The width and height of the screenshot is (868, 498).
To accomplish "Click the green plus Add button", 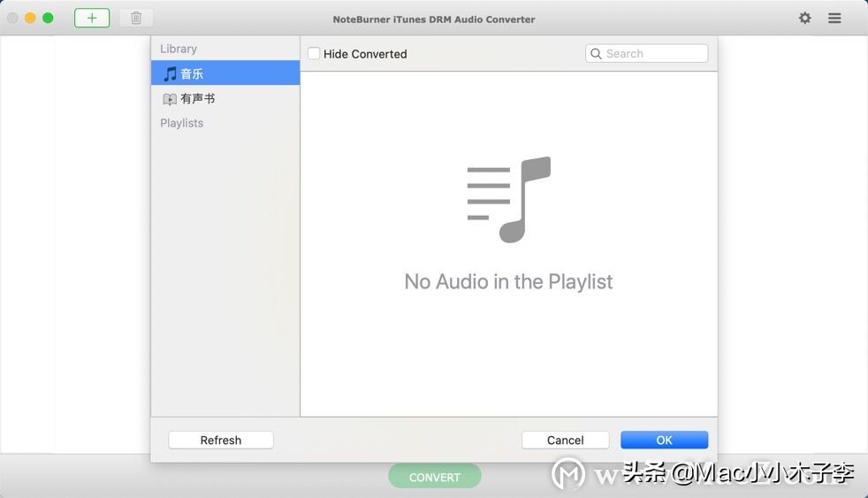I will [92, 19].
